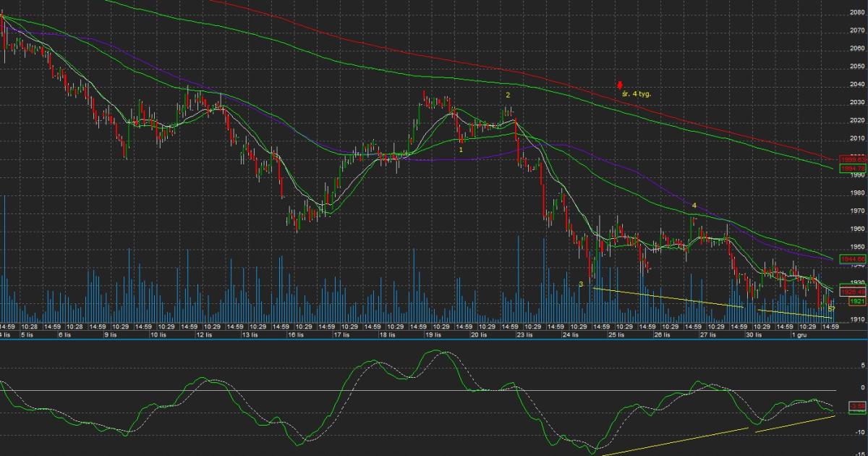This screenshot has width=868, height=456.
Task: Click the wave label '1' on the chart
Action: (x=461, y=149)
